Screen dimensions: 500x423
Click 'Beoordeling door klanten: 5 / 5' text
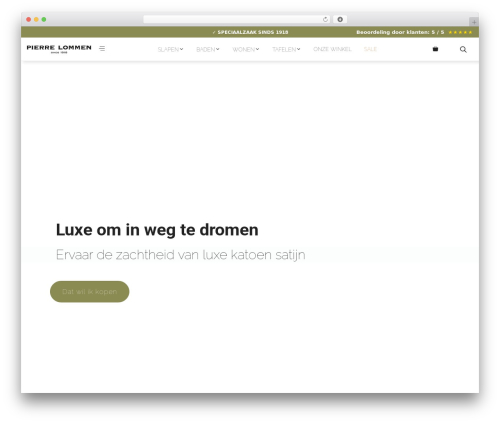point(400,32)
